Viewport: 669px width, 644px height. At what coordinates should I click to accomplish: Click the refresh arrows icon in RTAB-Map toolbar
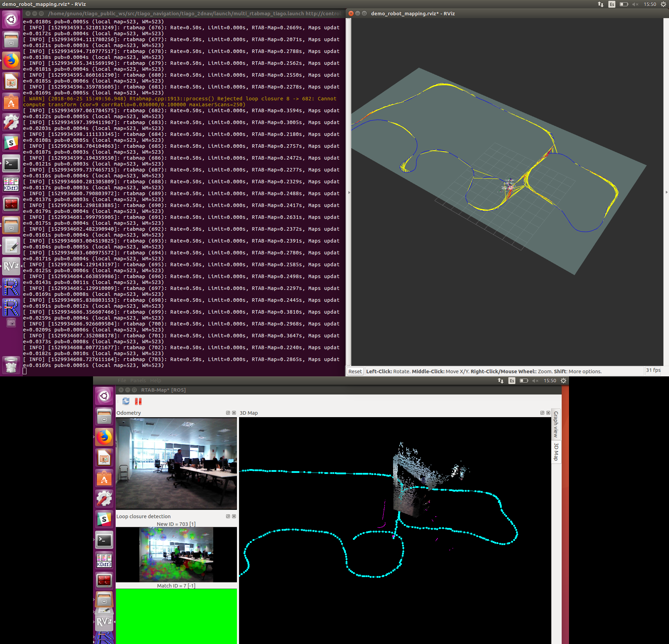click(x=126, y=401)
